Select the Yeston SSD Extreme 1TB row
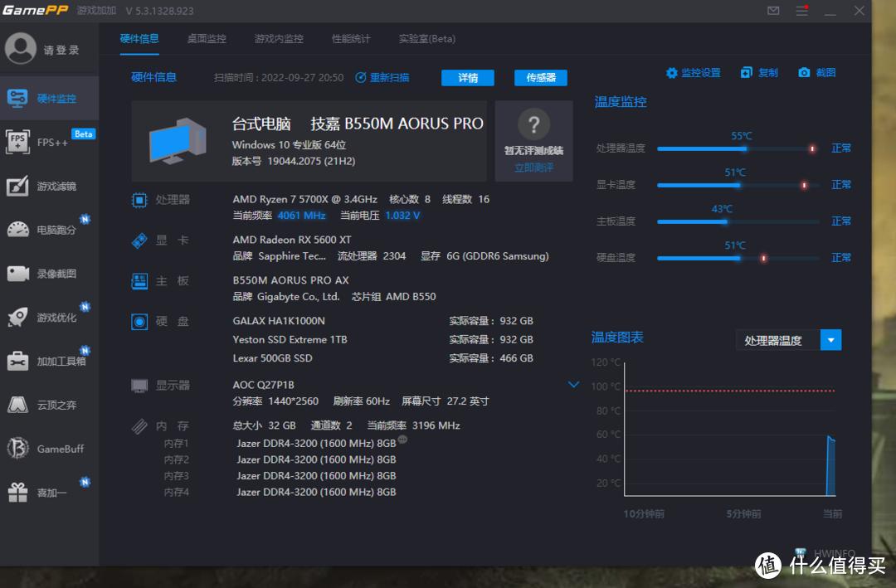 pyautogui.click(x=382, y=339)
